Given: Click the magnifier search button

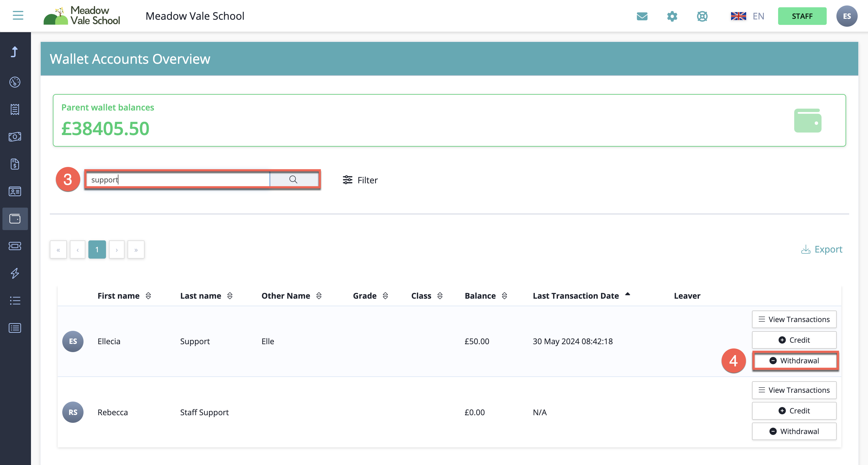Looking at the screenshot, I should tap(293, 179).
